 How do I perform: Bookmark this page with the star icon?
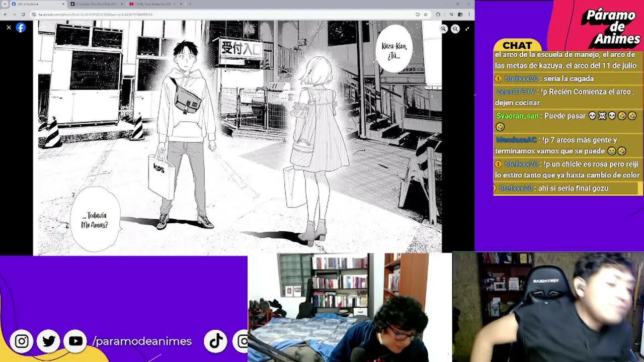pyautogui.click(x=426, y=15)
